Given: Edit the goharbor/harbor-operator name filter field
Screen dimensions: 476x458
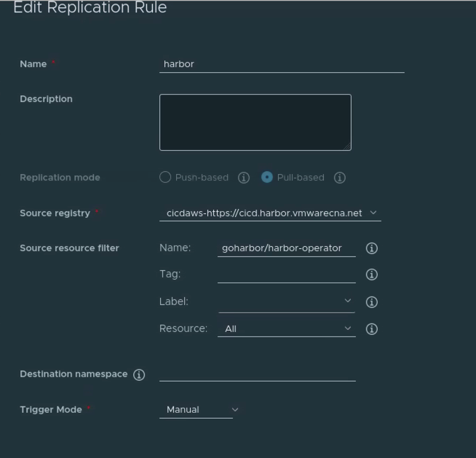Looking at the screenshot, I should [287, 248].
